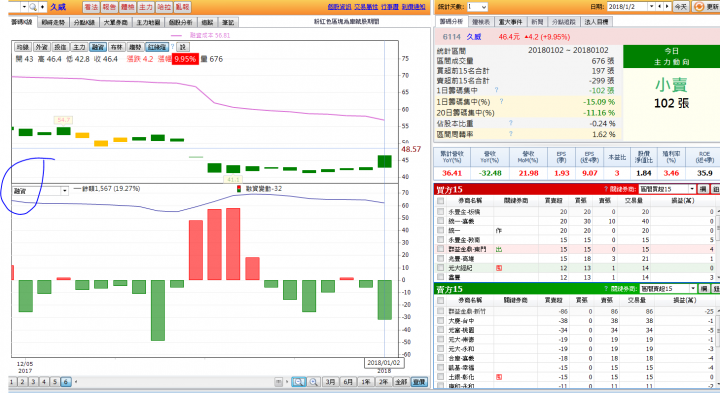Image resolution: width=720 pixels, height=393 pixels.
Task: Tick the select-all checkbox in the 賣方15 header row
Action: (441, 300)
